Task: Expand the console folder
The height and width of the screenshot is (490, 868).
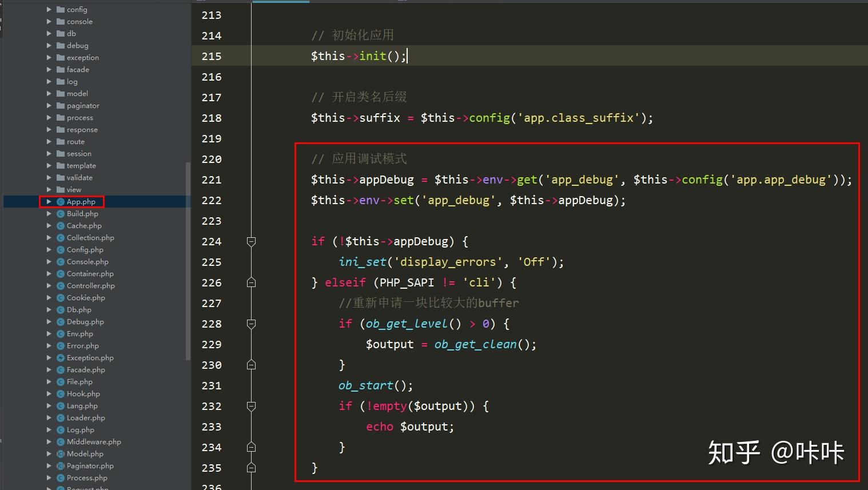Action: click(x=49, y=21)
